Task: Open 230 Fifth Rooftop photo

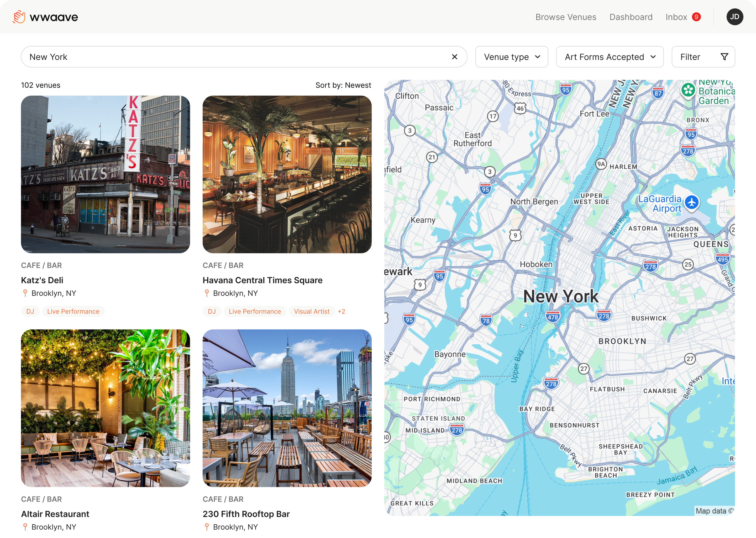Action: tap(287, 408)
